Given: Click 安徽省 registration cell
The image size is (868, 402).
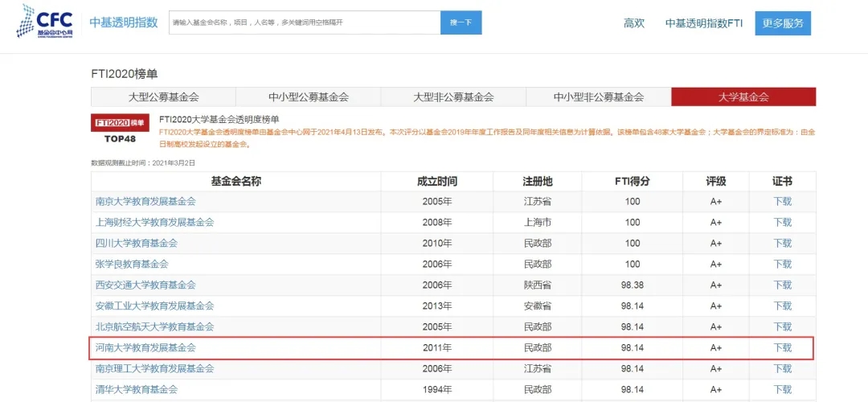Looking at the screenshot, I should (x=538, y=306).
